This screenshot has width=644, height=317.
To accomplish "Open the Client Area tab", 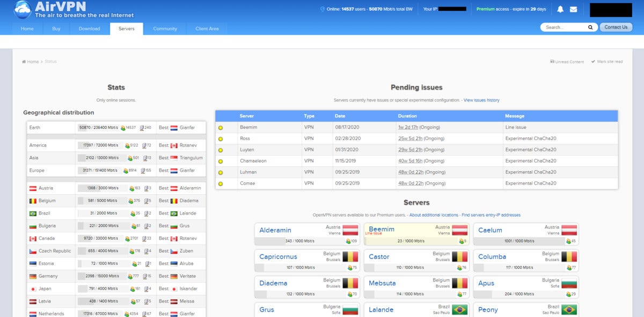I will pos(207,29).
